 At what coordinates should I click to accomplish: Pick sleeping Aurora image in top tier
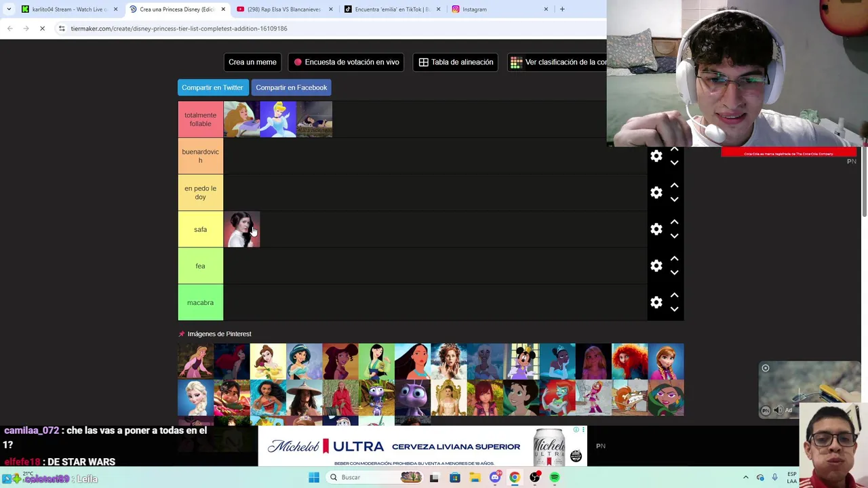(242, 119)
